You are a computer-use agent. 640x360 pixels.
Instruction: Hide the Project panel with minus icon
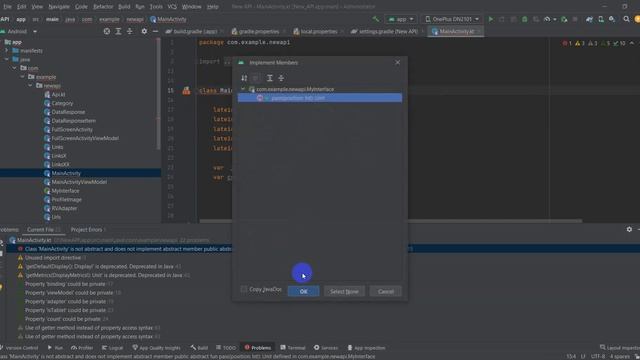(155, 31)
